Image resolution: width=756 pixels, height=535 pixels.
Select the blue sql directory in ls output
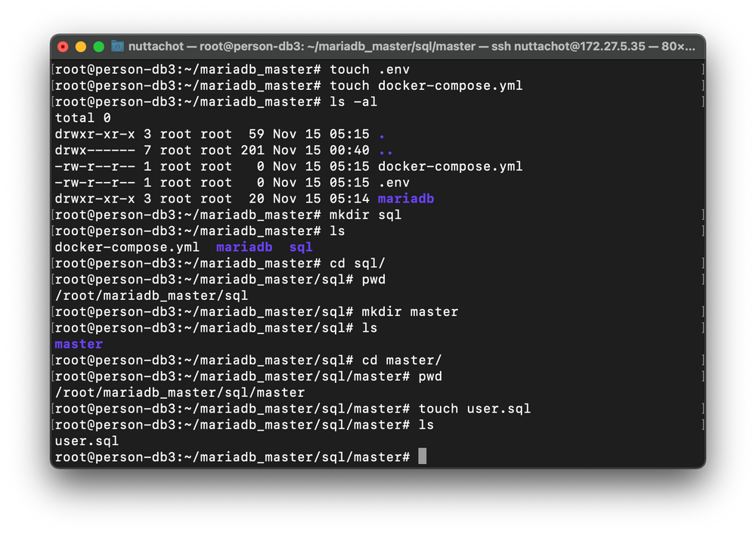(x=300, y=246)
